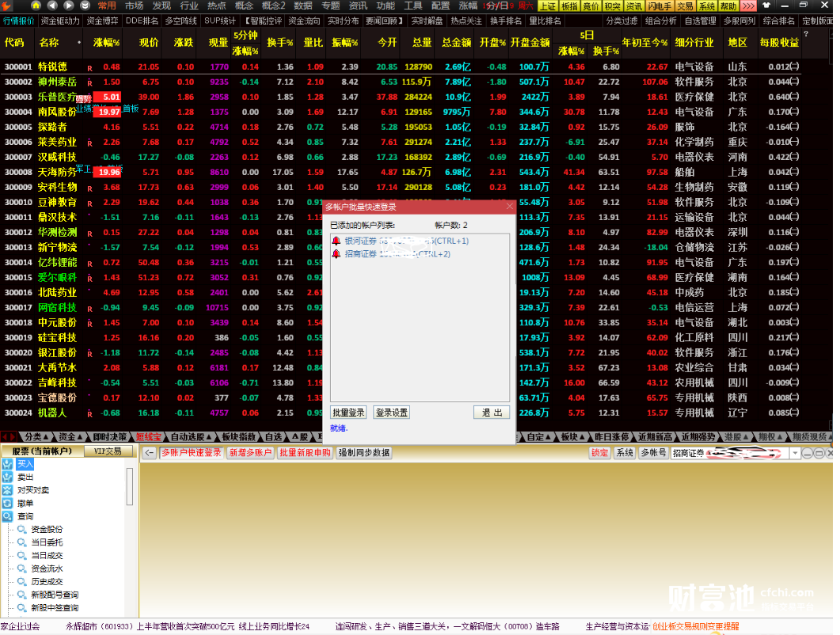This screenshot has height=635, width=840.
Task: Open the 工具 menu
Action: coord(413,6)
